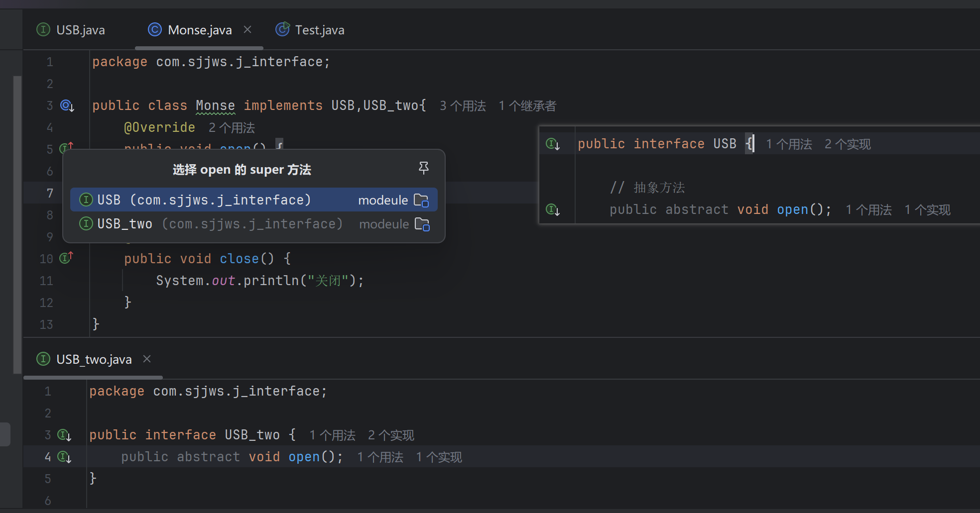This screenshot has height=513, width=980.
Task: Click the vertical scrollbar on left editor edge
Action: click(17, 224)
